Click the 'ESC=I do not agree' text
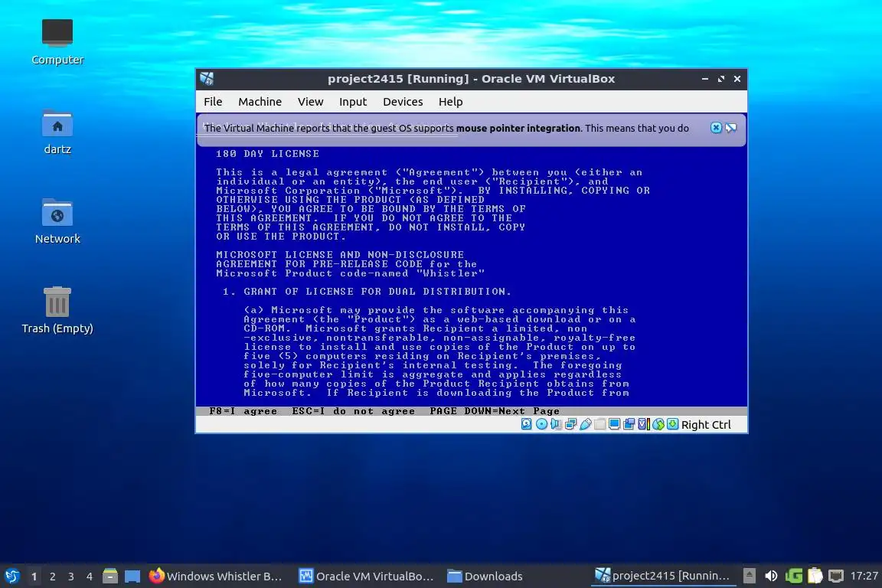Viewport: 882px width, 588px height. 353,411
